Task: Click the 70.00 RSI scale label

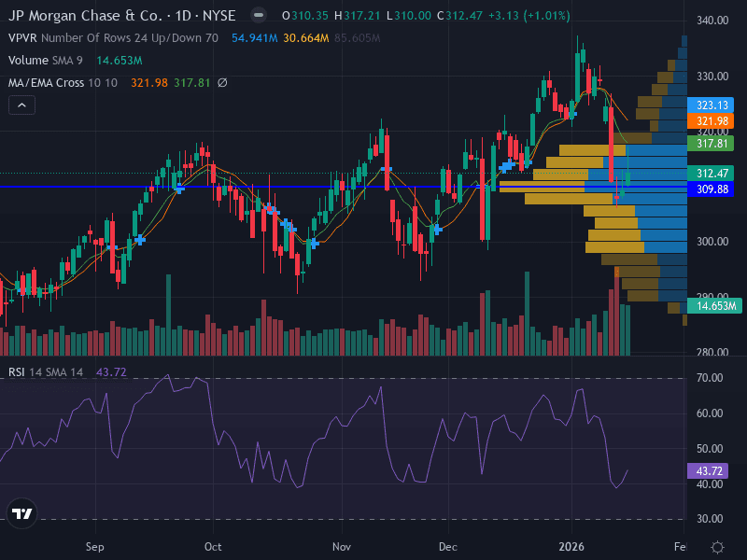Action: (x=710, y=378)
